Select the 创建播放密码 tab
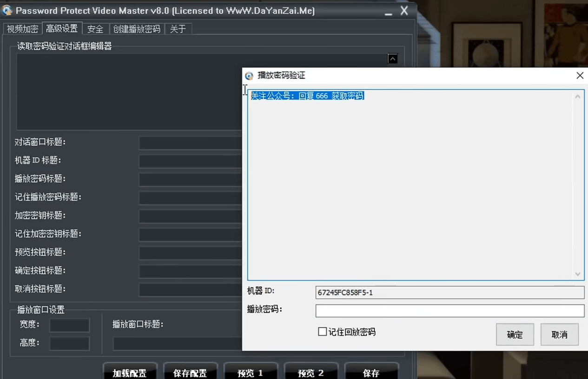The width and height of the screenshot is (588, 379). pos(137,29)
